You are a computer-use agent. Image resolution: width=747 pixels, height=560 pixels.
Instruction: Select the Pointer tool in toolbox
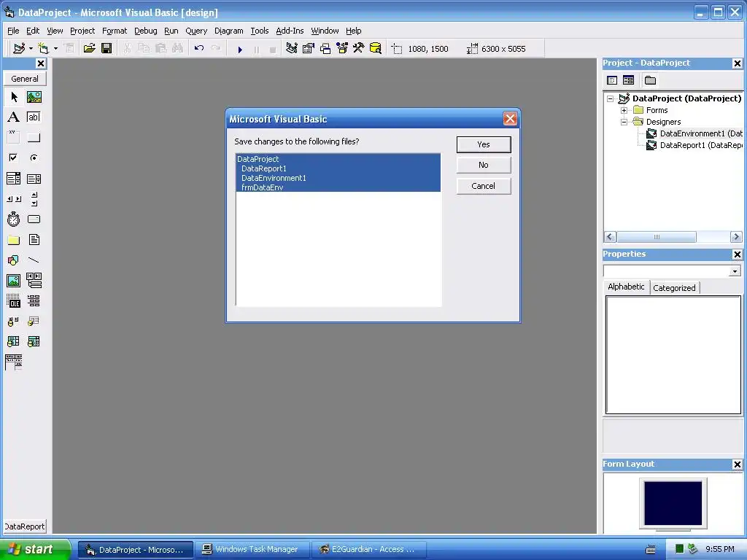coord(14,97)
